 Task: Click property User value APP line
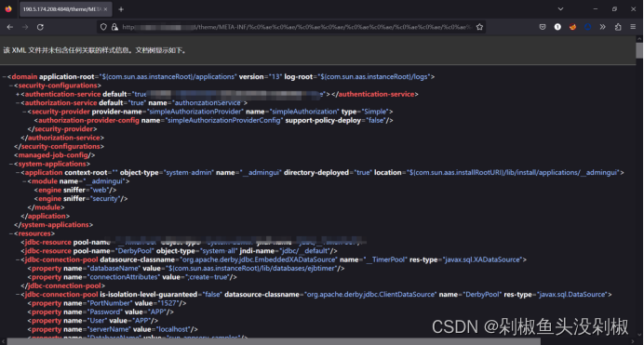tap(93, 321)
